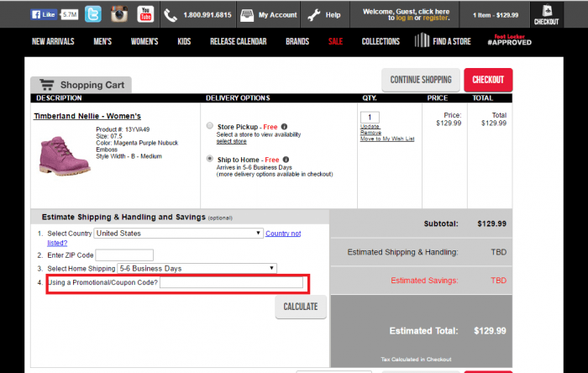
Task: Open the Sale menu item
Action: tap(335, 41)
